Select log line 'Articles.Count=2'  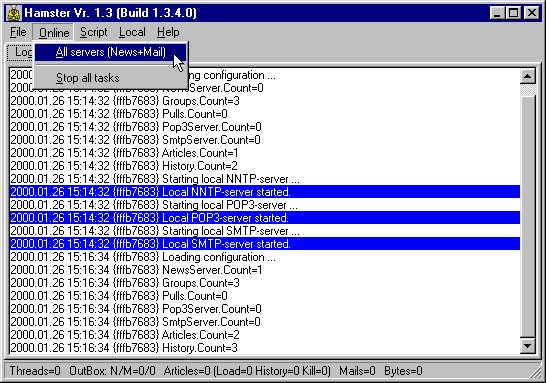pos(265,335)
